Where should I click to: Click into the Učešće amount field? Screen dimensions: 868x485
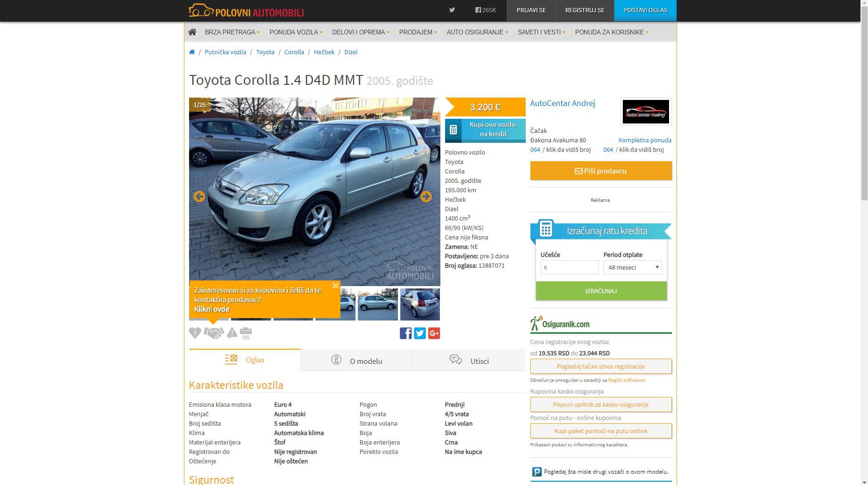(570, 267)
